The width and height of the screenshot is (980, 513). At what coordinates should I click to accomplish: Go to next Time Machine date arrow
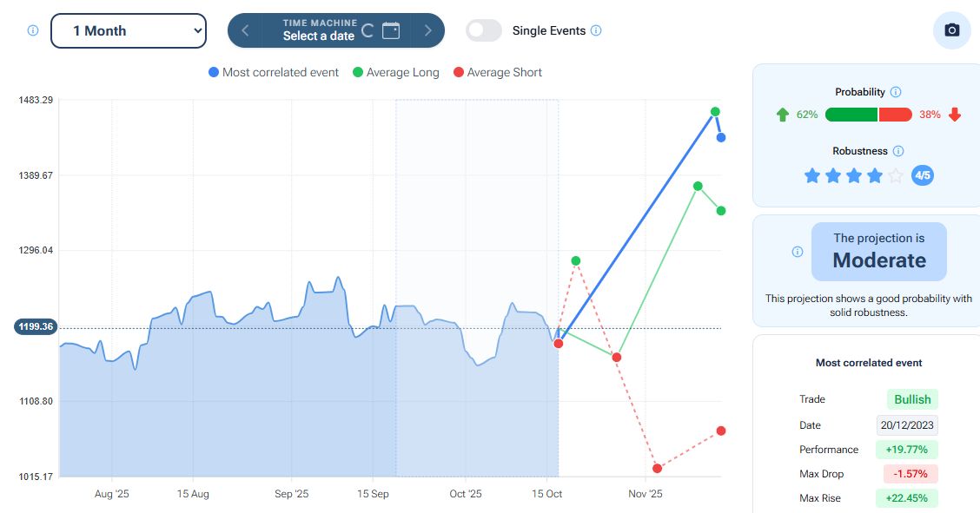click(427, 30)
